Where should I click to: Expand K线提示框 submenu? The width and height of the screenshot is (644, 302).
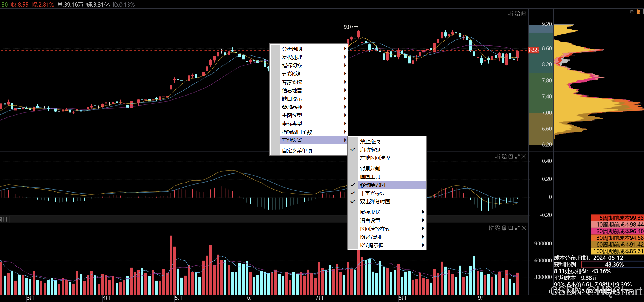point(371,245)
